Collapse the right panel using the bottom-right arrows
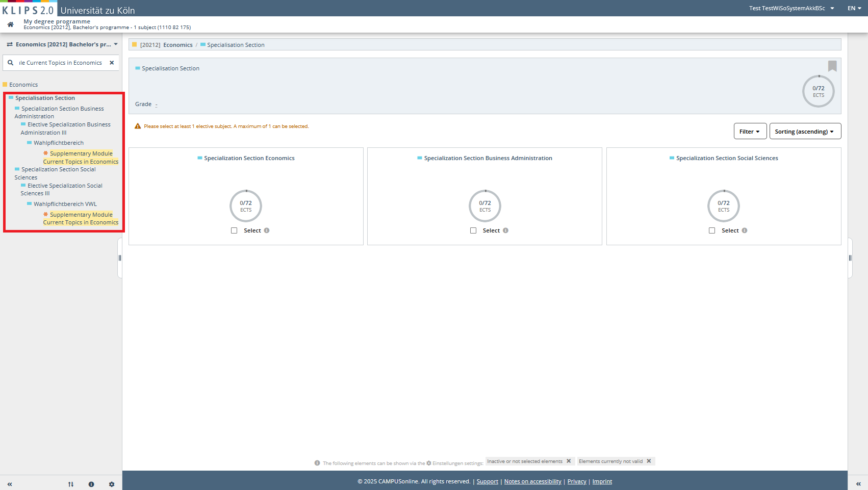 tap(858, 484)
